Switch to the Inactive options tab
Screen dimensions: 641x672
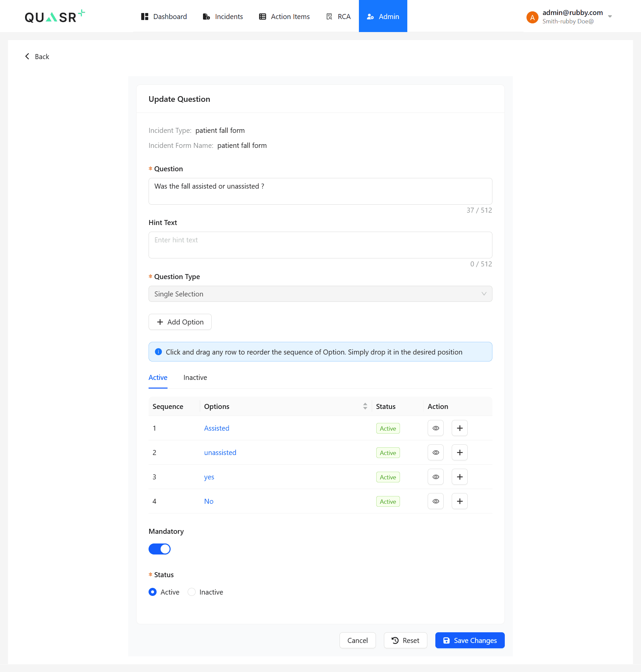click(x=195, y=377)
